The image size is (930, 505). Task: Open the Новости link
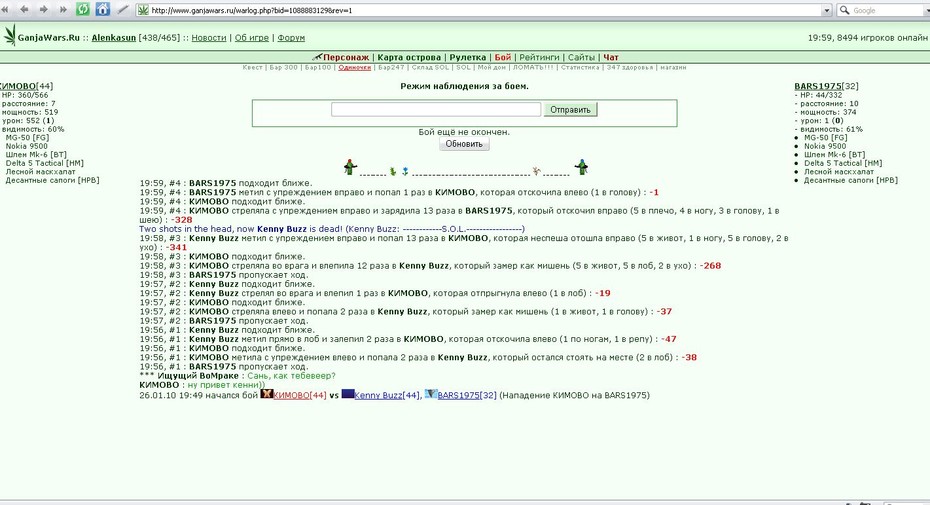click(209, 37)
